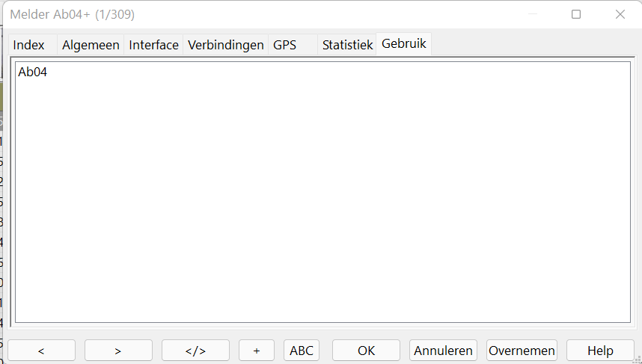Close the Melder Ab04+ dialog
This screenshot has width=642, height=364.
tap(620, 14)
